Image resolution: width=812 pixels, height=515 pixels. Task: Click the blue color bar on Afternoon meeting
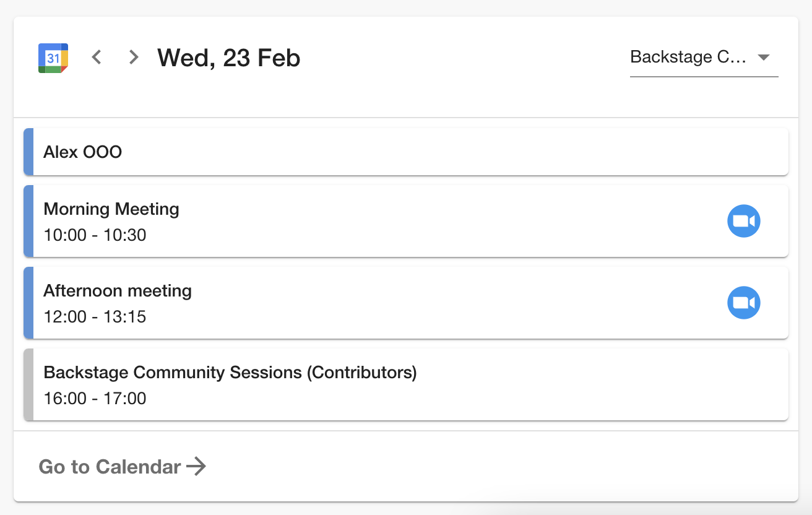(x=28, y=303)
